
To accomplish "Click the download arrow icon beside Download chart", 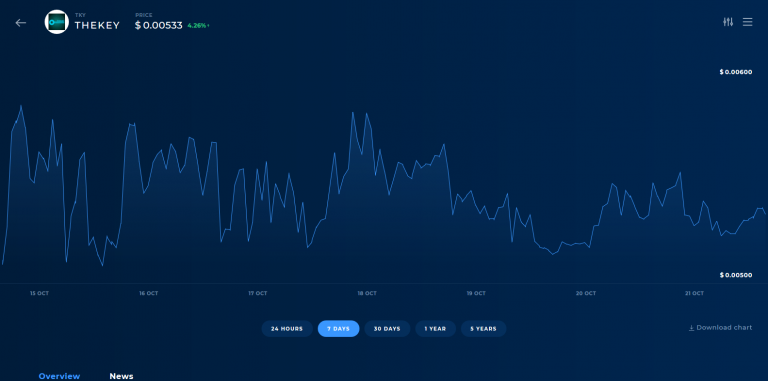I will click(x=691, y=328).
